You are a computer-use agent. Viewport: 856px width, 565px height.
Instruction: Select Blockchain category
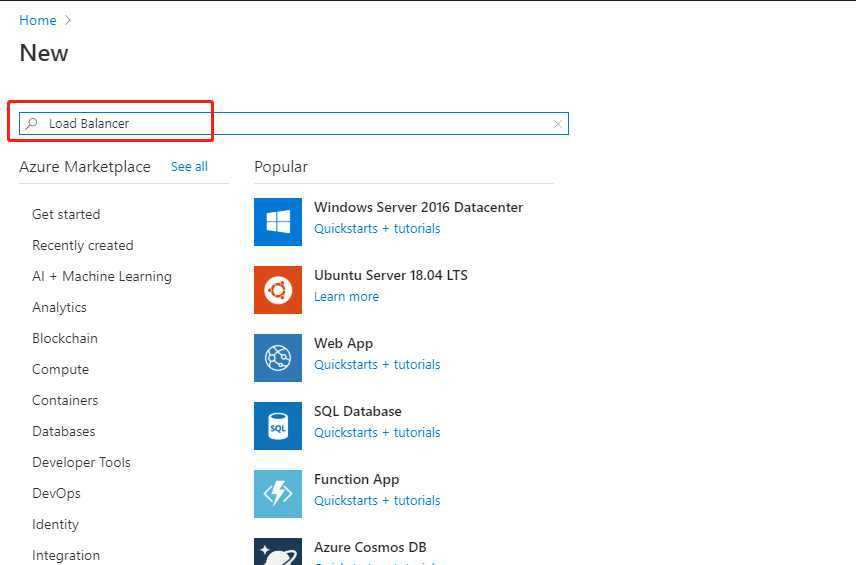point(64,338)
